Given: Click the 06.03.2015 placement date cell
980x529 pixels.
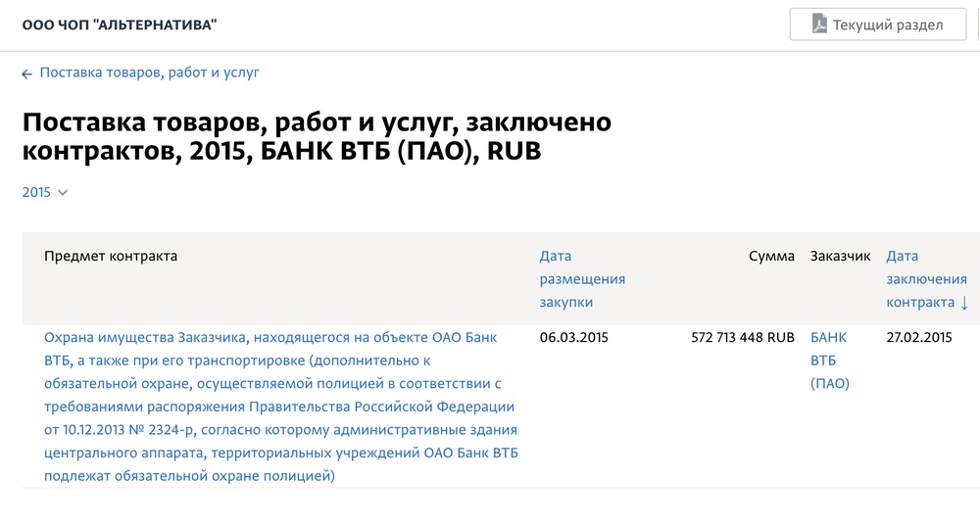Looking at the screenshot, I should 573,337.
